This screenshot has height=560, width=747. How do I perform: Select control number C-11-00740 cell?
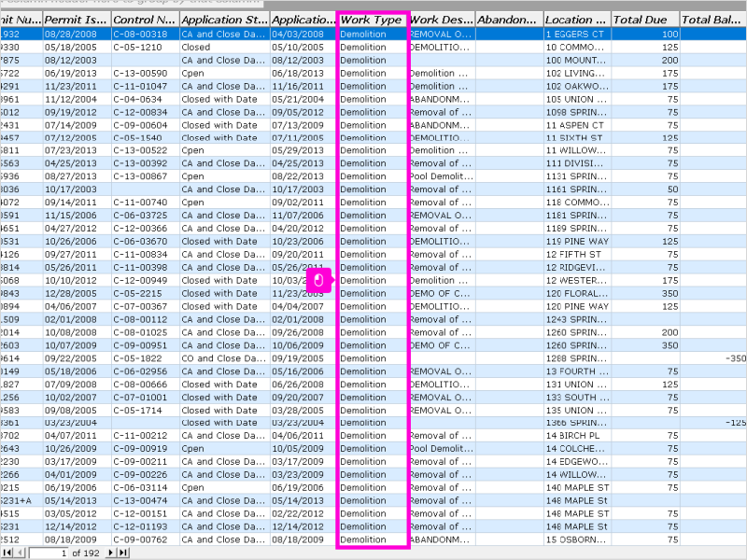145,203
